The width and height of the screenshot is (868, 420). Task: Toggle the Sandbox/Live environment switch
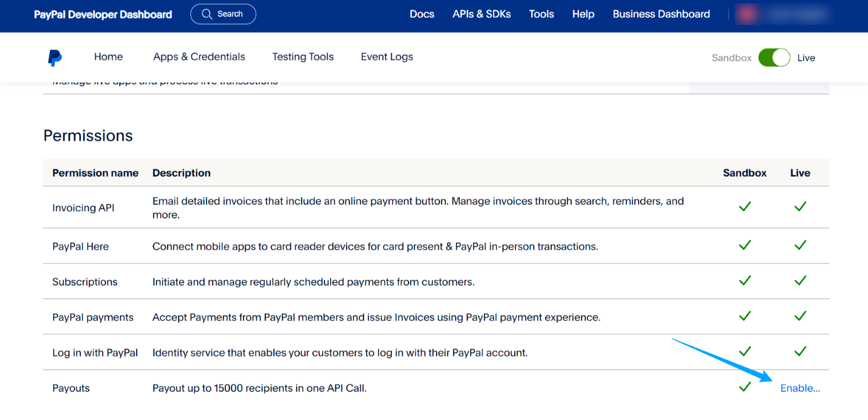[x=774, y=57]
